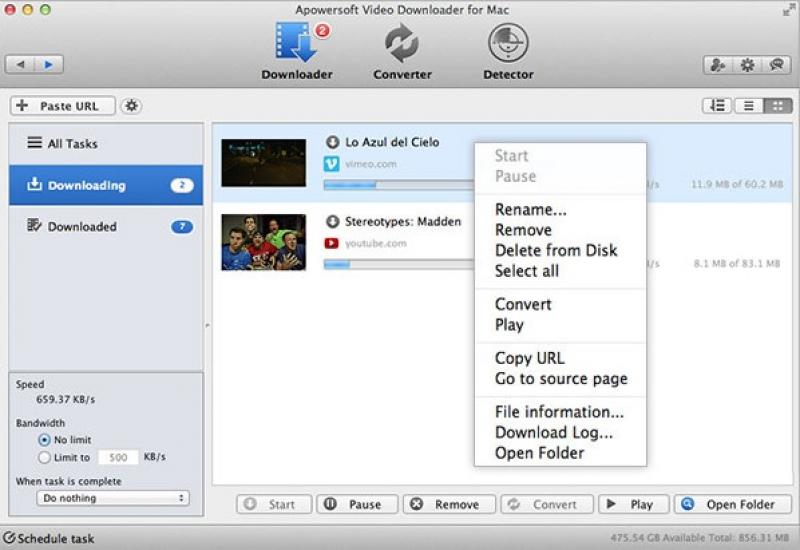The image size is (800, 550).
Task: Click download status icon for Stereotypes: Madden
Action: pyautogui.click(x=333, y=221)
